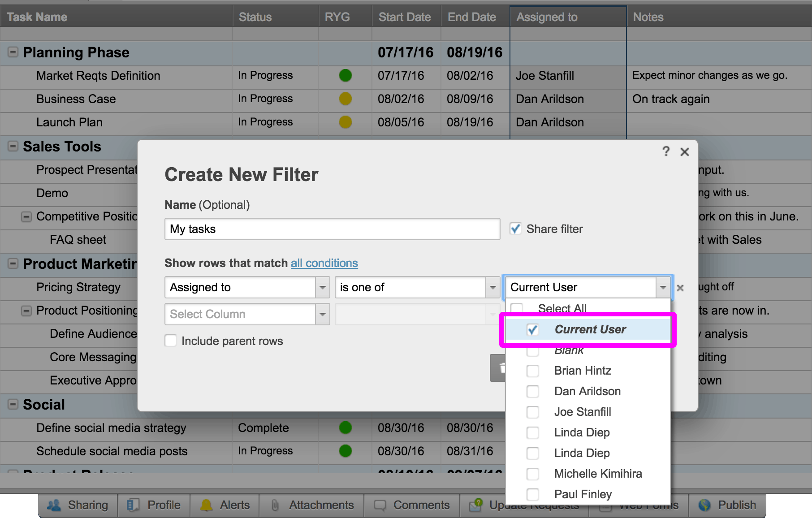Viewport: 812px width, 518px height.
Task: Open the Attachments paperclip tab
Action: [x=312, y=505]
